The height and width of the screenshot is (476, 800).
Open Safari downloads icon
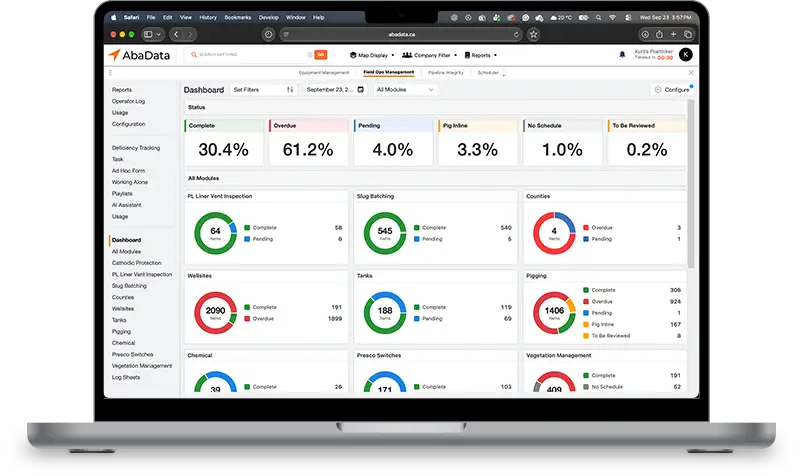645,34
